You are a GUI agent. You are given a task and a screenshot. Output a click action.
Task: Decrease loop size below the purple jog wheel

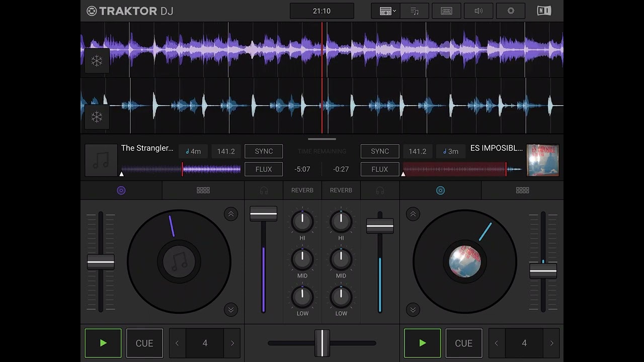pyautogui.click(x=177, y=343)
